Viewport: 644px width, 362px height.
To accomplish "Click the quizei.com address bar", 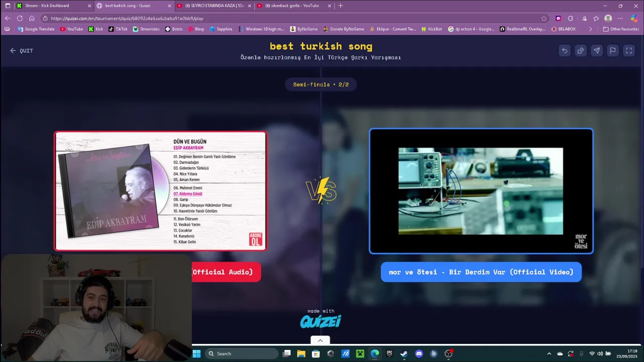I will [x=292, y=18].
